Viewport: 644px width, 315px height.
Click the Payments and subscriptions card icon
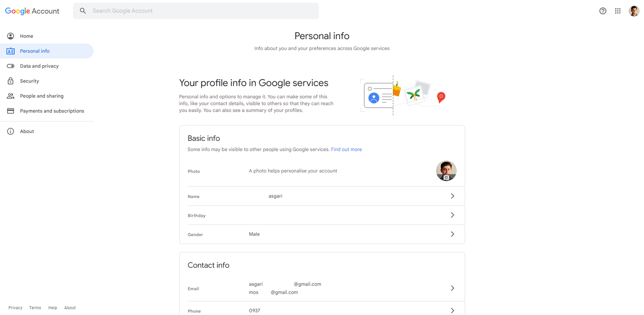tap(11, 111)
